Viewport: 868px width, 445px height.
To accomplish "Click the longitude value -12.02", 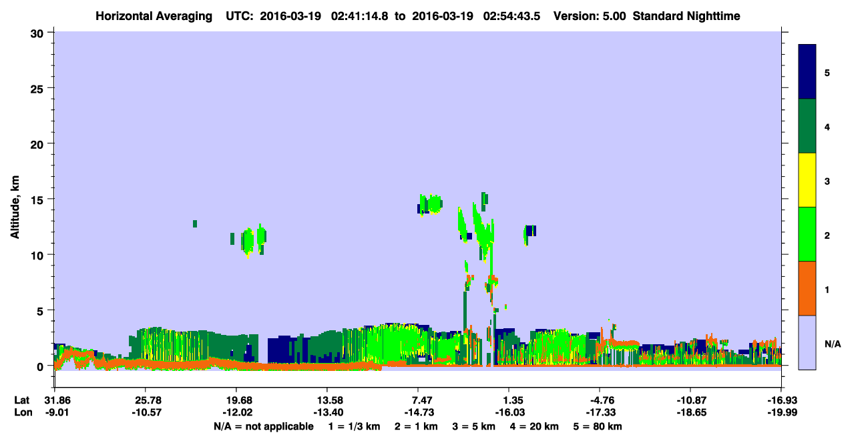I will tap(236, 412).
